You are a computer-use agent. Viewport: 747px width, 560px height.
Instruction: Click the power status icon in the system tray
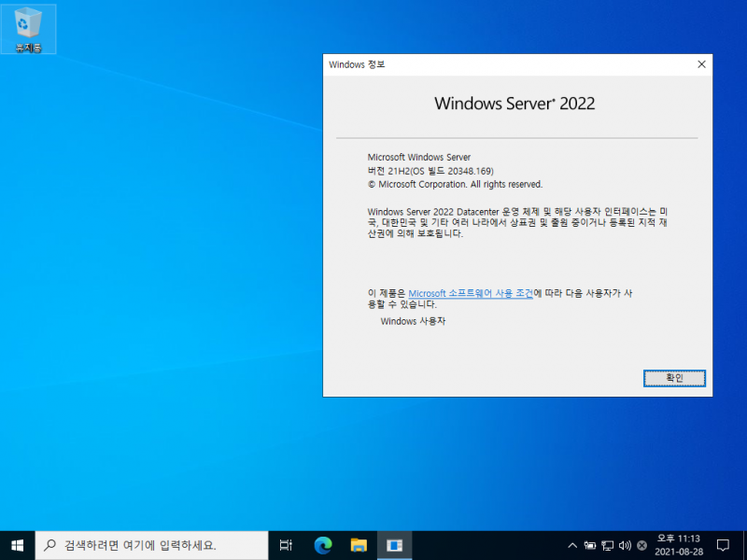coord(590,545)
